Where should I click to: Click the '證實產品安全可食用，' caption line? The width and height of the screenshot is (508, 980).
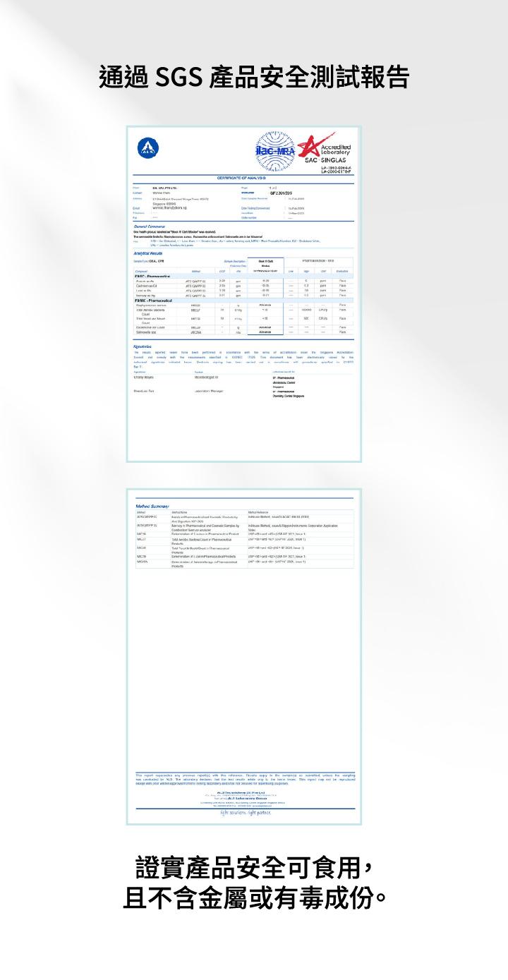[x=254, y=867]
